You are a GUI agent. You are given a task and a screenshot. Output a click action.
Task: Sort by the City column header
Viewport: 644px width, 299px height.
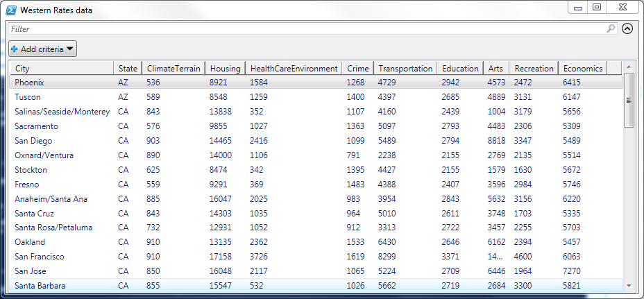[61, 68]
